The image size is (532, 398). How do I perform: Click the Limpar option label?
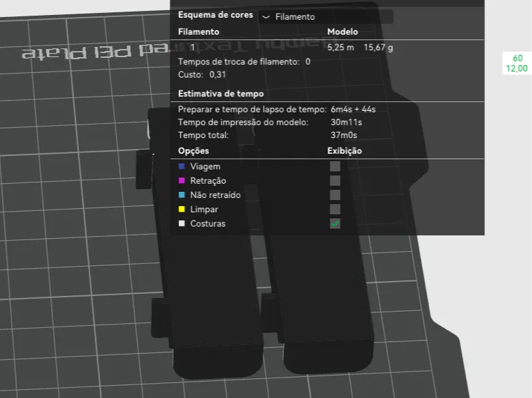click(204, 209)
